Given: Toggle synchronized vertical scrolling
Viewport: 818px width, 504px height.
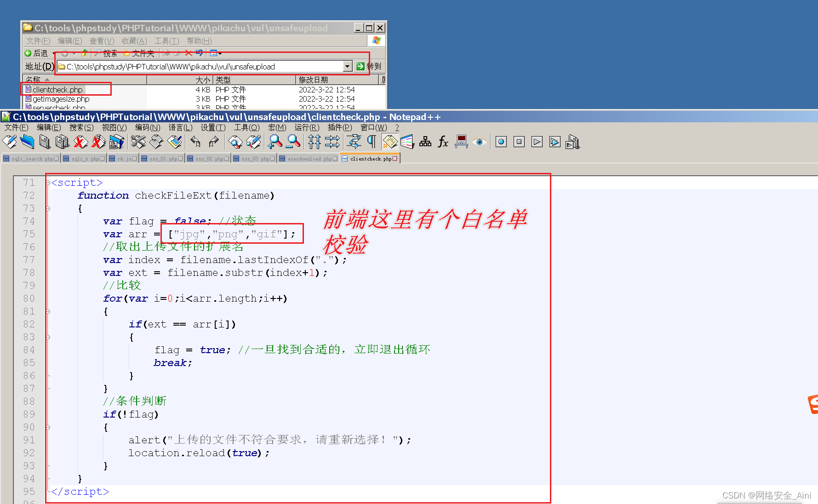Looking at the screenshot, I should pyautogui.click(x=314, y=142).
